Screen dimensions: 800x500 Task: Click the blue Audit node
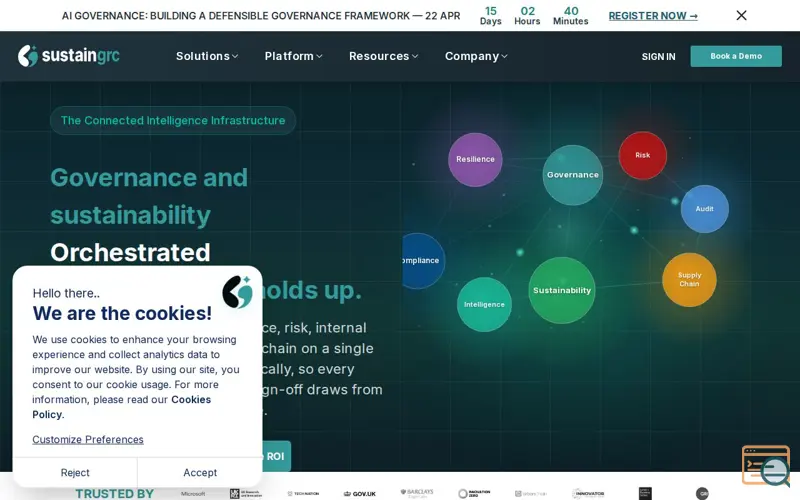coord(705,209)
